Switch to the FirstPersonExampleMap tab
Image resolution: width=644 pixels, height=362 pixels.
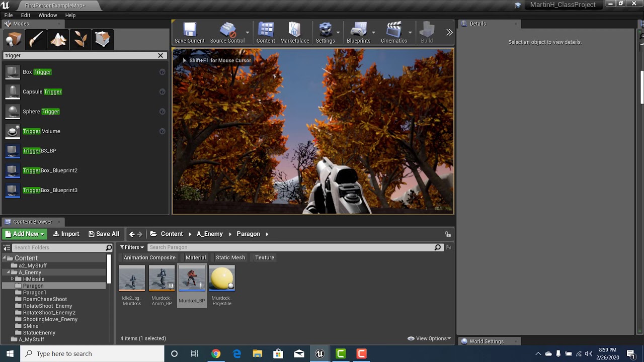pyautogui.click(x=55, y=6)
